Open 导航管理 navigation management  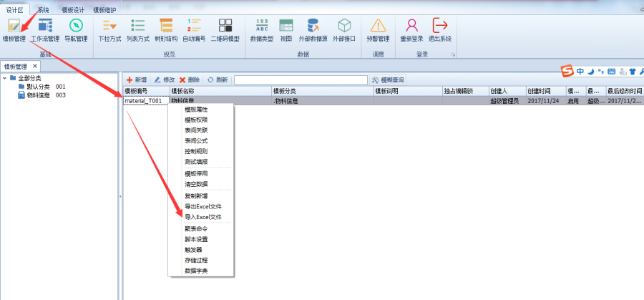point(76,29)
